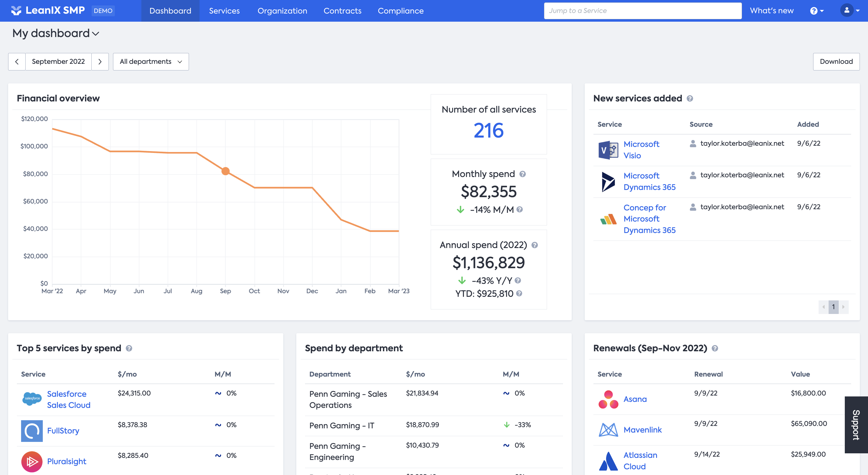Click the Pluralsight logo icon
868x475 pixels.
click(x=32, y=461)
